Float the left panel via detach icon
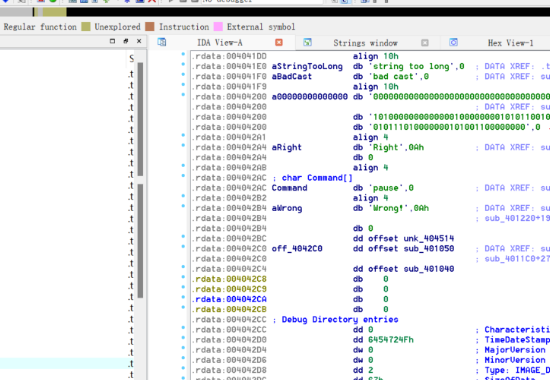This screenshot has height=380, width=550. pos(126,41)
